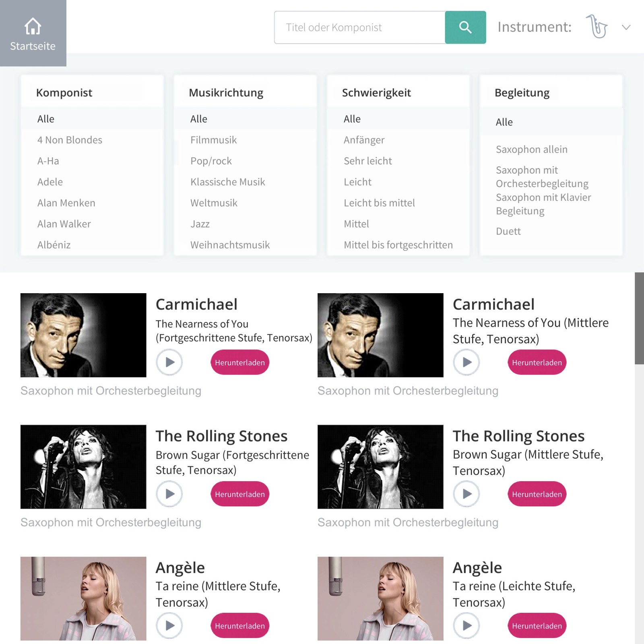
Task: Click the teal search magnifier button
Action: [x=465, y=27]
